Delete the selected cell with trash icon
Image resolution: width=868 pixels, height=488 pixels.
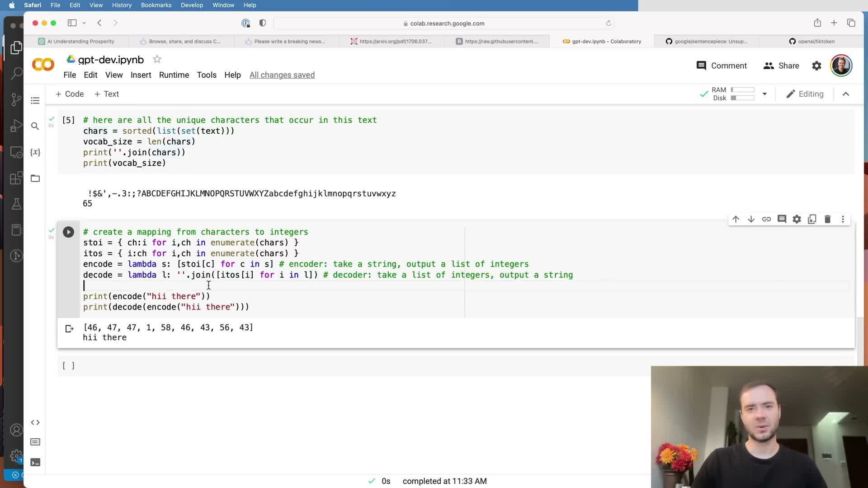[x=827, y=219]
